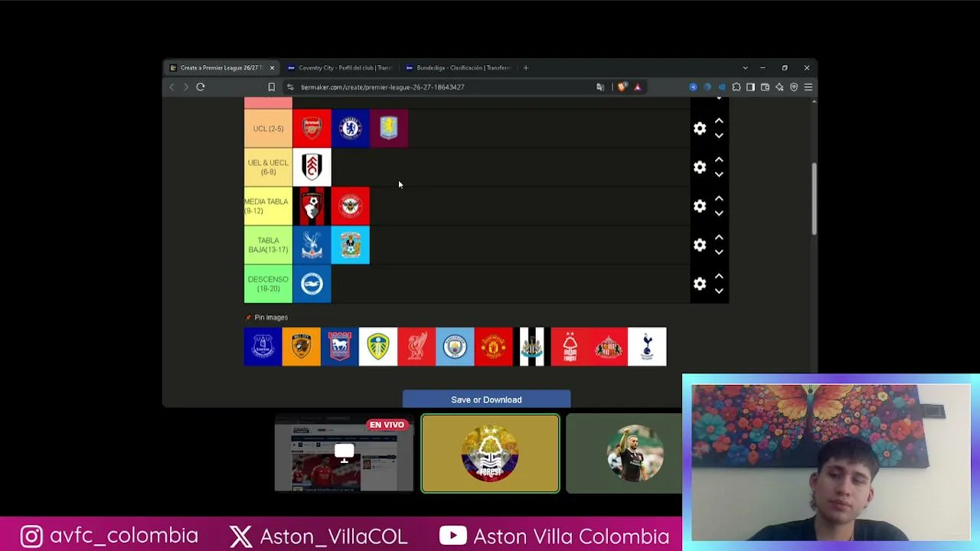Pick the Everton crest from unranked images
This screenshot has height=551, width=980.
pos(263,347)
